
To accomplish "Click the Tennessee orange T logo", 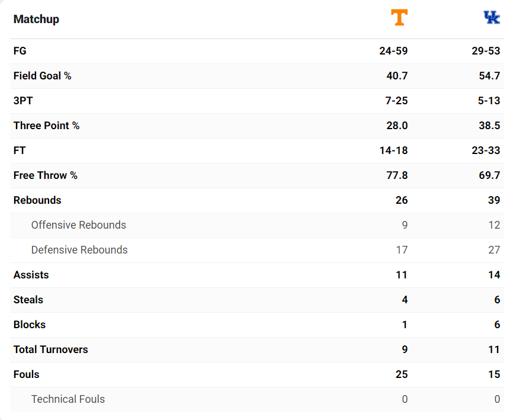I will [399, 17].
